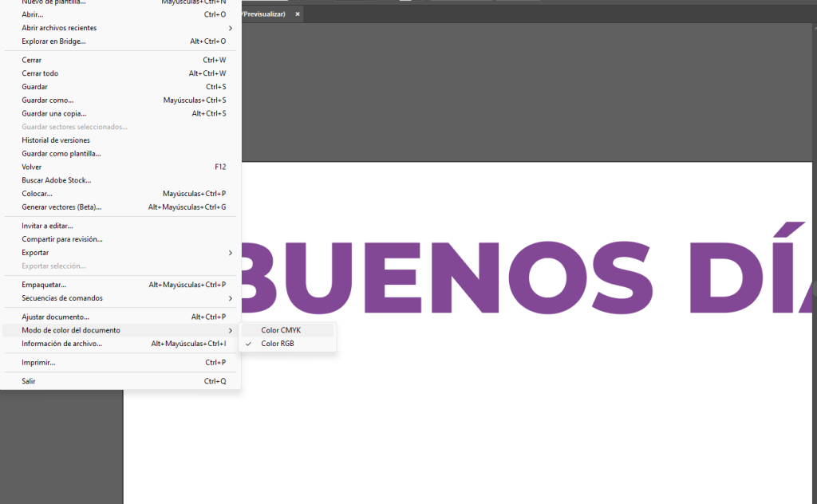Expand Modo de color del documento
The height and width of the screenshot is (504, 817).
tap(120, 331)
